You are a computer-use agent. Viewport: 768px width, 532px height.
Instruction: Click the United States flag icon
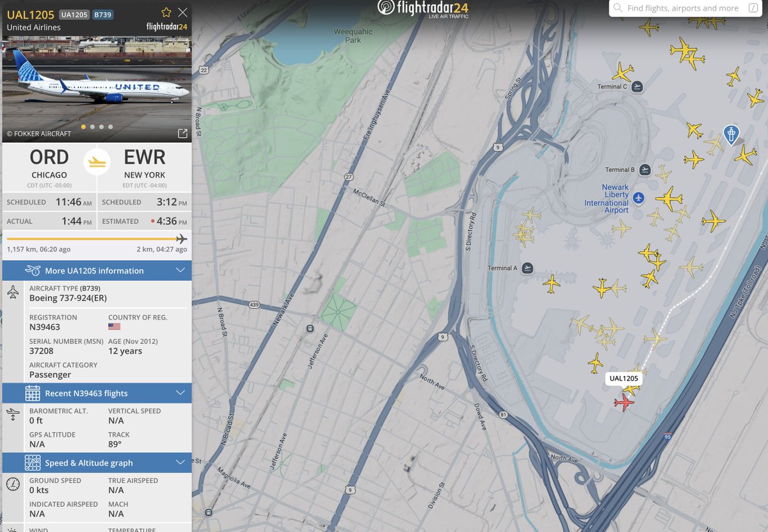point(115,327)
